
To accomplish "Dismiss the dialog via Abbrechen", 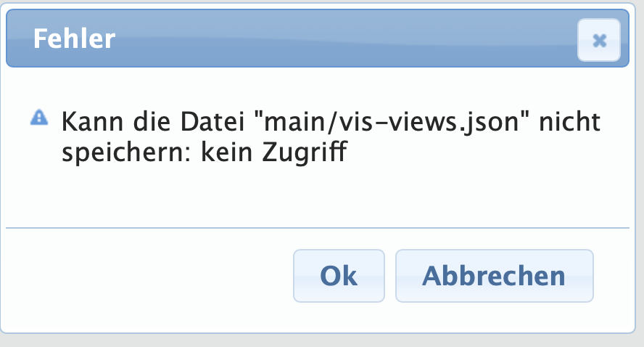I will coord(494,276).
